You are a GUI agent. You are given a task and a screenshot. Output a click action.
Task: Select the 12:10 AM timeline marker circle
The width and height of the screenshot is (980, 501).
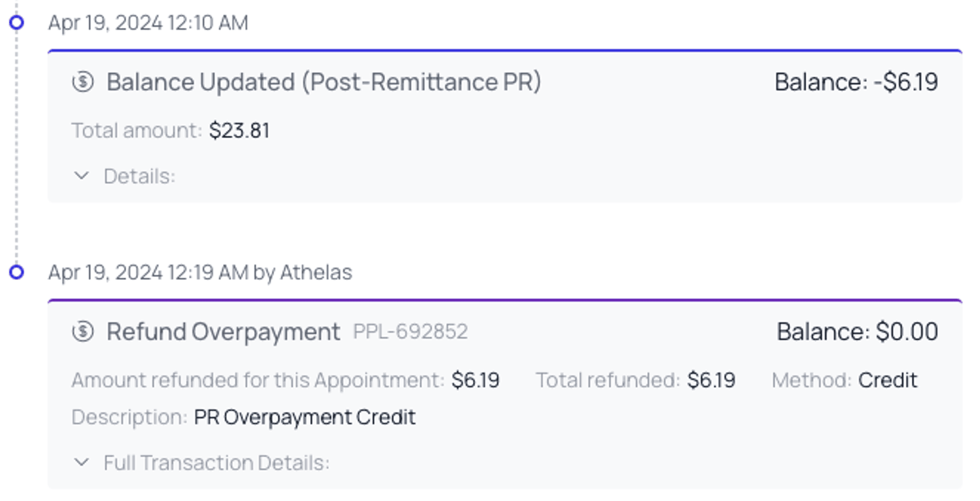point(17,23)
